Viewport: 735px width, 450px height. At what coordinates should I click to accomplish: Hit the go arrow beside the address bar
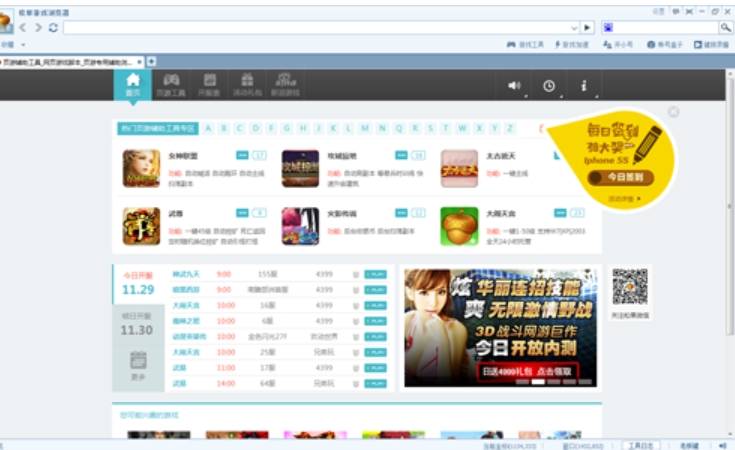click(x=587, y=28)
